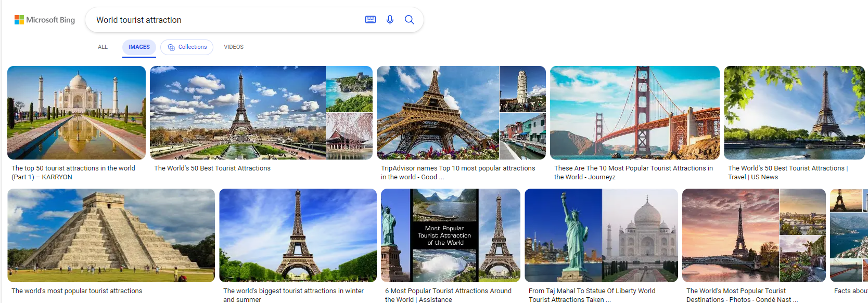Open the Leaning Tower of Pisa thumbnail
868x303 pixels.
(x=522, y=89)
